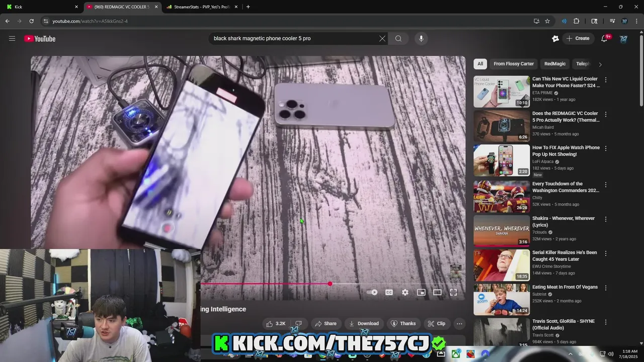
Task: Open the YouTube hamburger guide menu
Action: click(12, 39)
